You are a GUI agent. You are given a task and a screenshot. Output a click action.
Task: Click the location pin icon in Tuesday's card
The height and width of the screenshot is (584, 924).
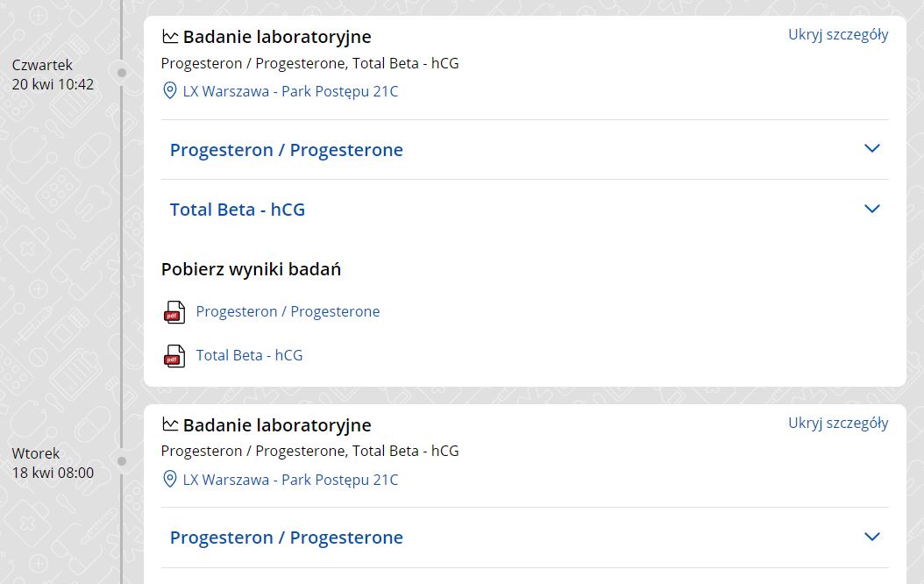[x=170, y=480]
